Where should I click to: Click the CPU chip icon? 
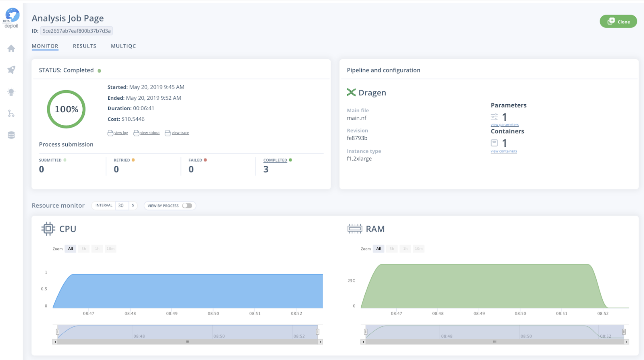pos(48,229)
